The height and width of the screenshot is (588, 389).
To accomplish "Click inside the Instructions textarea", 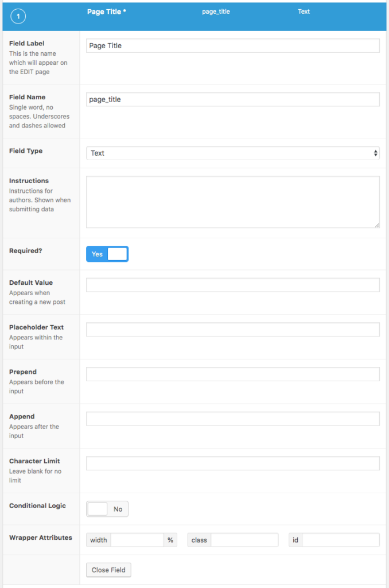I will click(232, 201).
